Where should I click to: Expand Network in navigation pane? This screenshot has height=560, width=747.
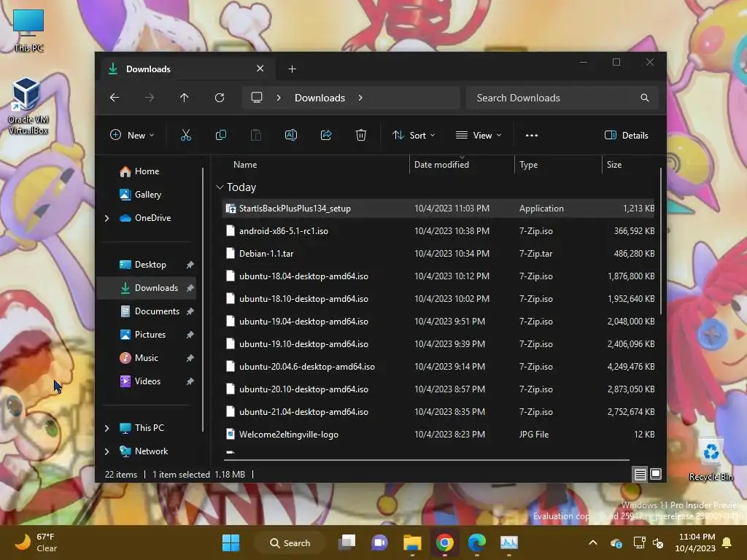tap(107, 451)
